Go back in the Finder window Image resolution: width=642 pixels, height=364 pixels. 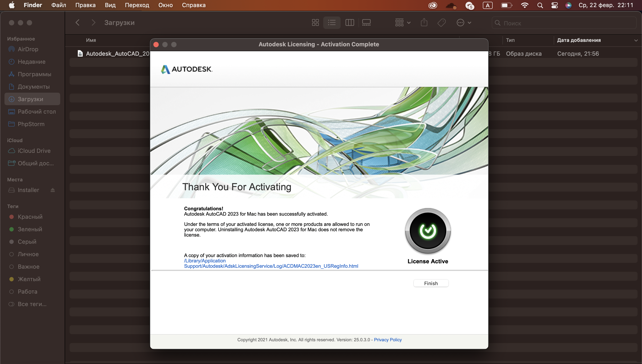[78, 23]
